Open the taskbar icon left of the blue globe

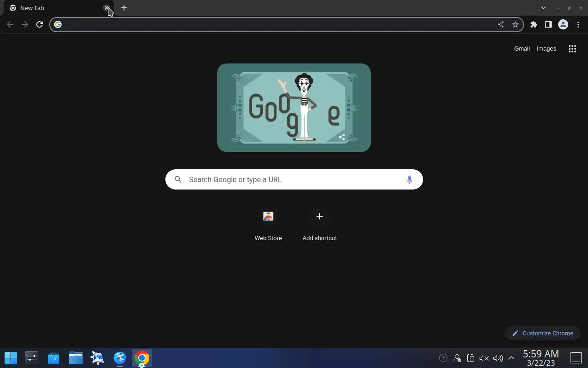(x=98, y=358)
